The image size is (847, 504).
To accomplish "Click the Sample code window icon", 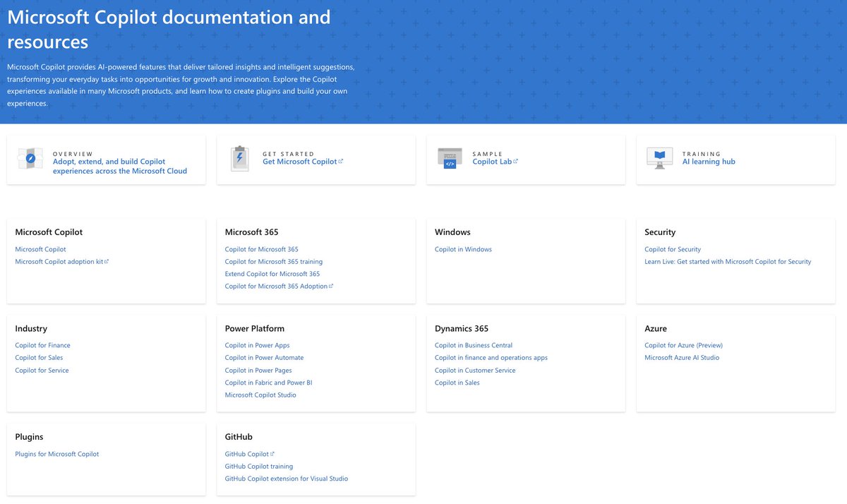I will (450, 159).
